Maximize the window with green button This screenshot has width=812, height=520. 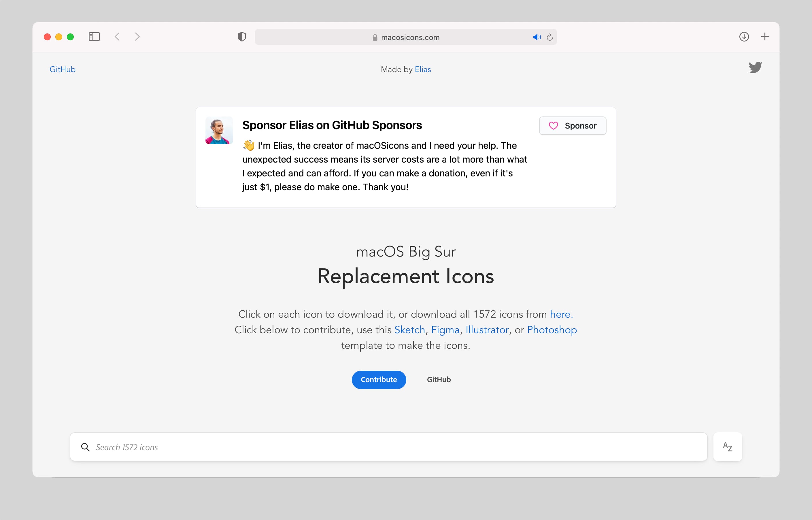(x=70, y=37)
